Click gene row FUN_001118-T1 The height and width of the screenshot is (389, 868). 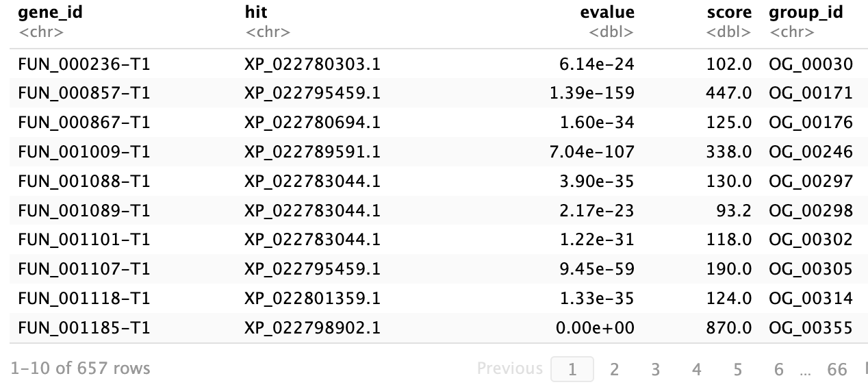pyautogui.click(x=84, y=299)
